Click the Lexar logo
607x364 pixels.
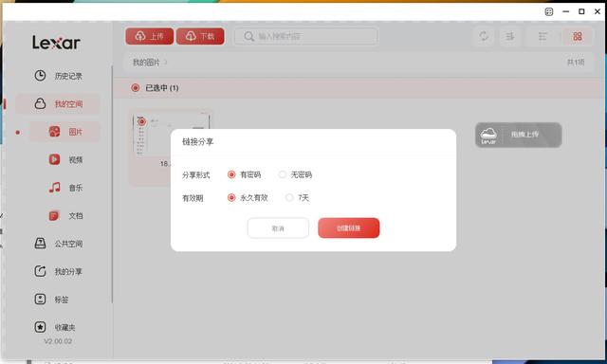coord(56,43)
